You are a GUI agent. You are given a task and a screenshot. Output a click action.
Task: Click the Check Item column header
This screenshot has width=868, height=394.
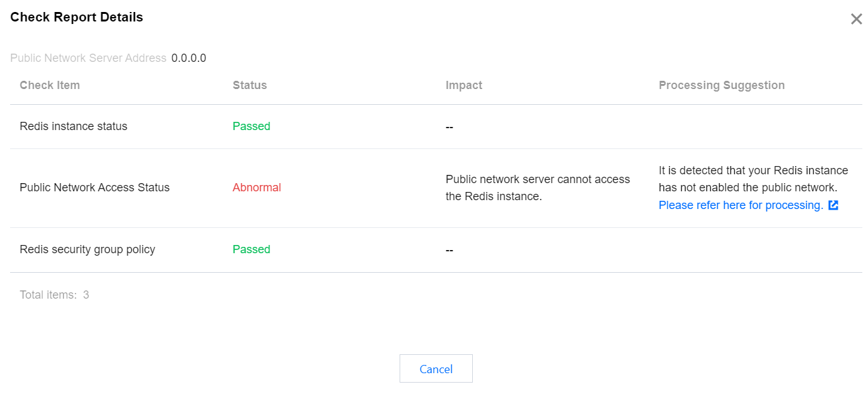tap(50, 85)
